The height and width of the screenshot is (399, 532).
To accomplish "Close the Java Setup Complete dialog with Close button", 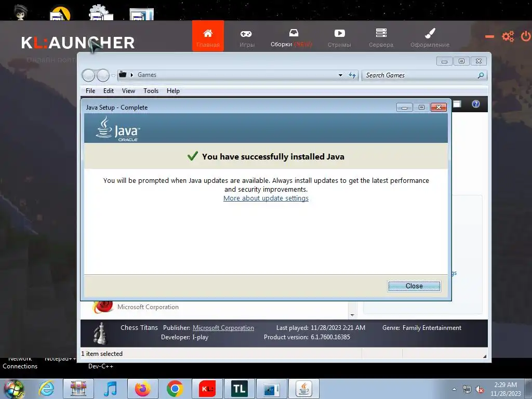I will [x=414, y=286].
